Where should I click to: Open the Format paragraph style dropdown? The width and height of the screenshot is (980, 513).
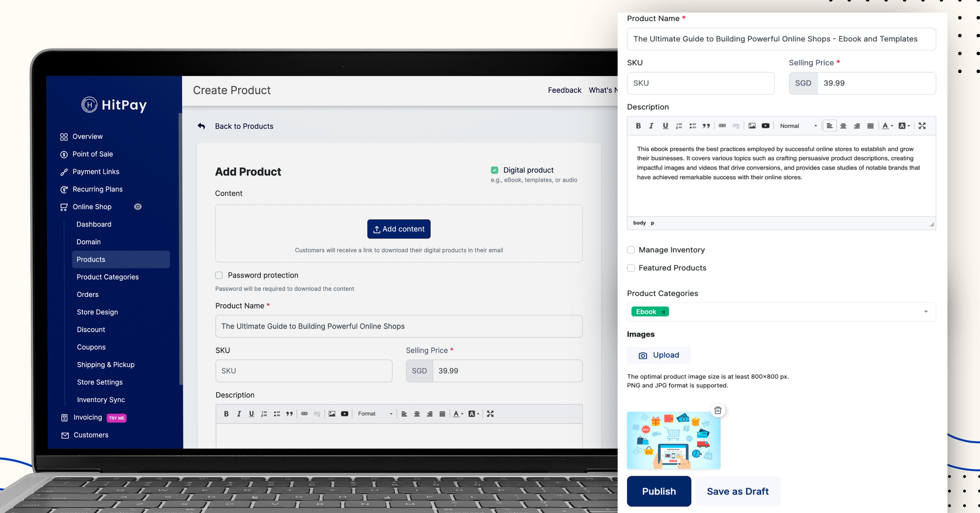point(375,414)
